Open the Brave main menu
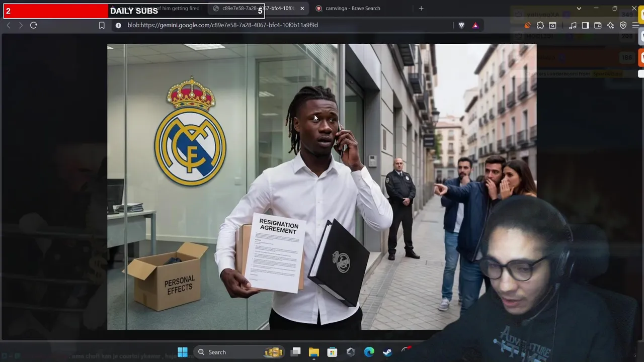 [635, 25]
